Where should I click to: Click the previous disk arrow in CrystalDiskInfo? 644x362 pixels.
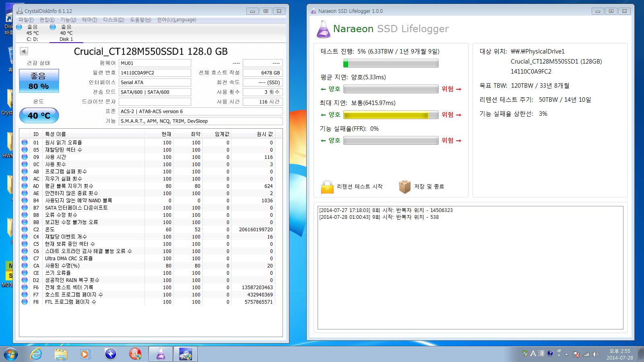coord(24,51)
